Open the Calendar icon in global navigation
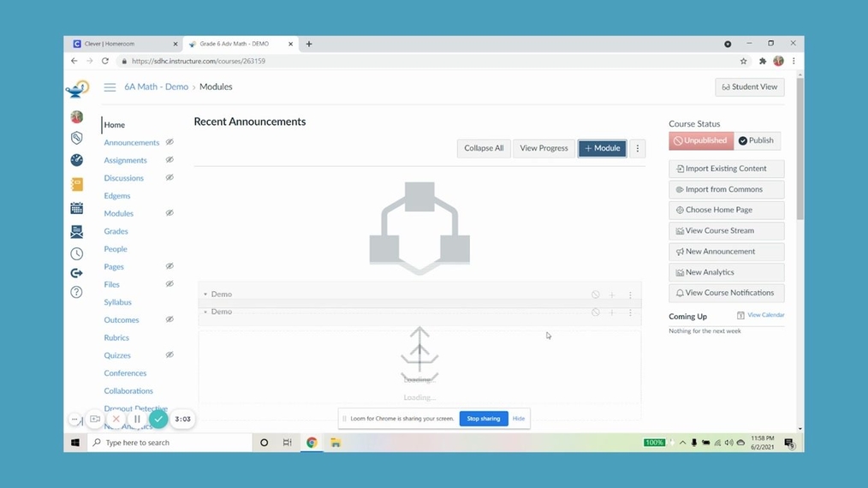The image size is (868, 488). 76,208
